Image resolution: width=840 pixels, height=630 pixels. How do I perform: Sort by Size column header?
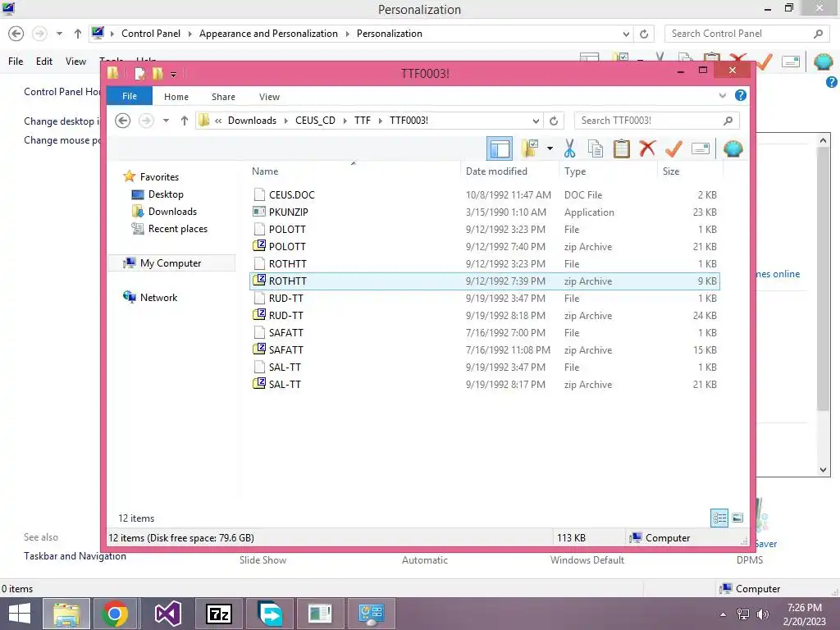[x=690, y=171]
